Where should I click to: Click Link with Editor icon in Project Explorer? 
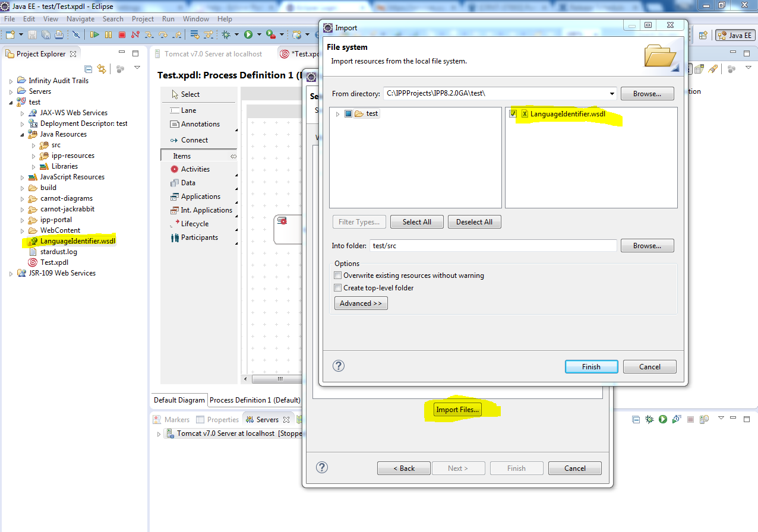(x=102, y=69)
